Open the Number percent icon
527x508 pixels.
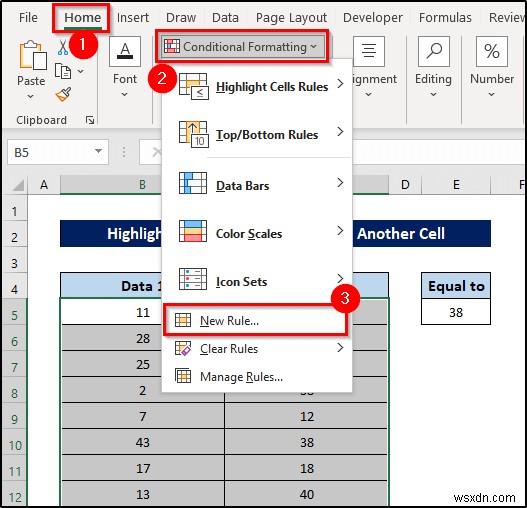(x=491, y=51)
